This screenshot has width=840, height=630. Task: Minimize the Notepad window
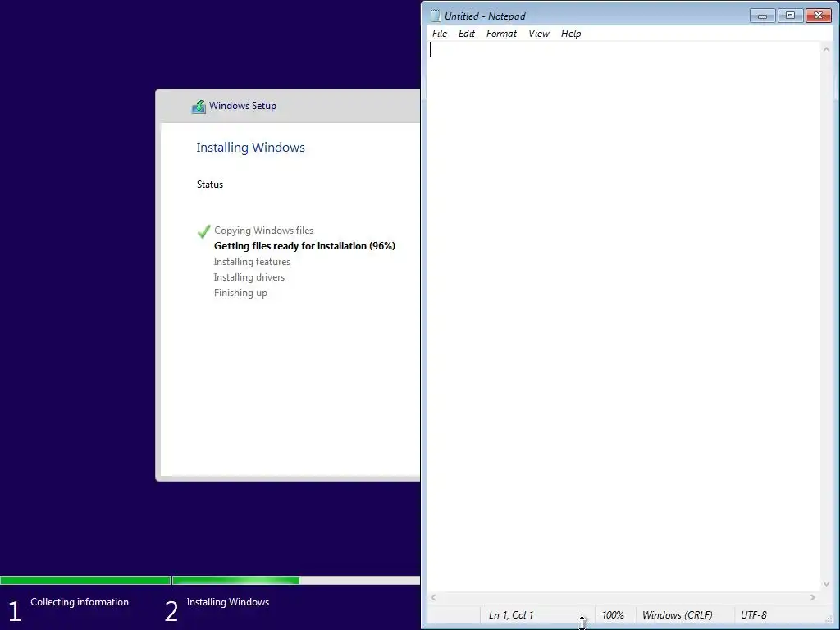coord(762,16)
